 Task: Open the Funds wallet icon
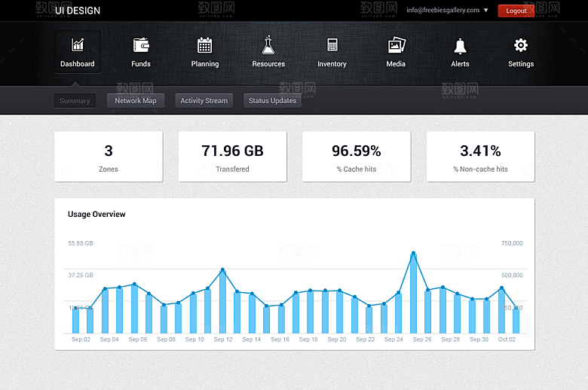[x=141, y=45]
